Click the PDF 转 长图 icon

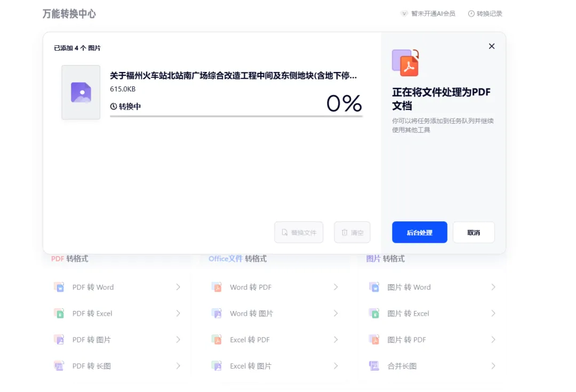[x=59, y=366]
